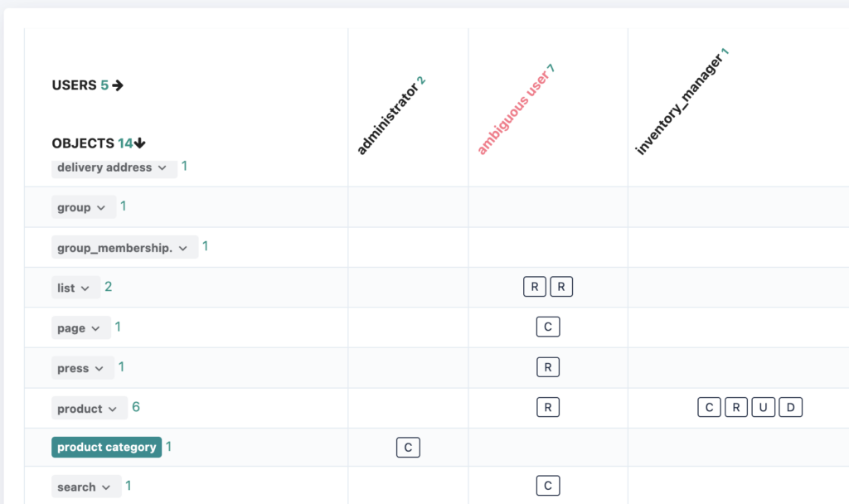Click the C badge in the page row
Image resolution: width=849 pixels, height=504 pixels.
tap(548, 327)
